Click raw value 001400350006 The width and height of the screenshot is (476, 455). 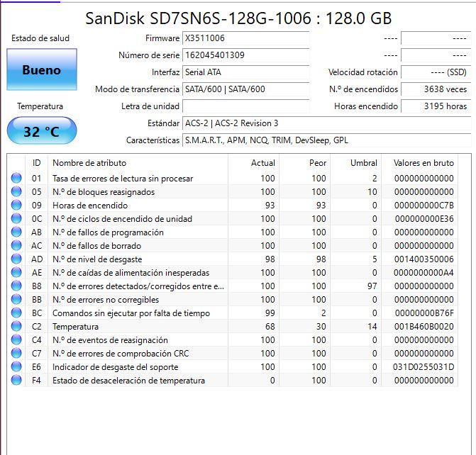tap(424, 259)
